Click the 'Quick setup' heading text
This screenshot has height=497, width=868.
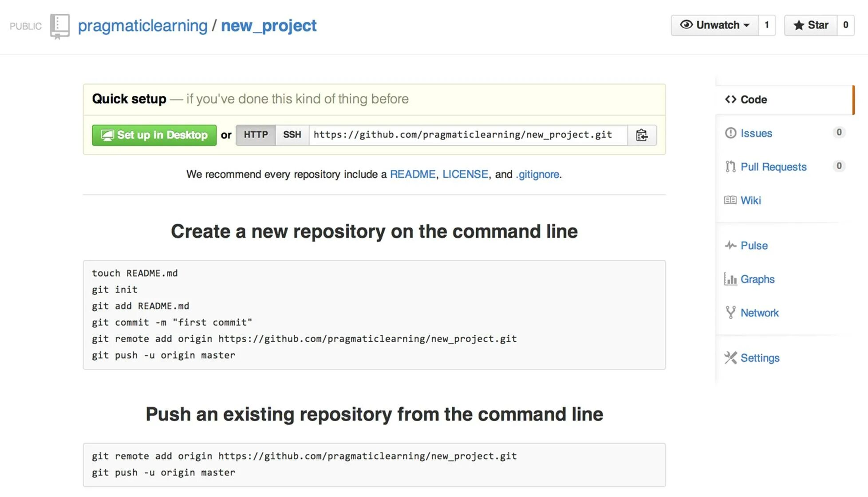coord(129,99)
